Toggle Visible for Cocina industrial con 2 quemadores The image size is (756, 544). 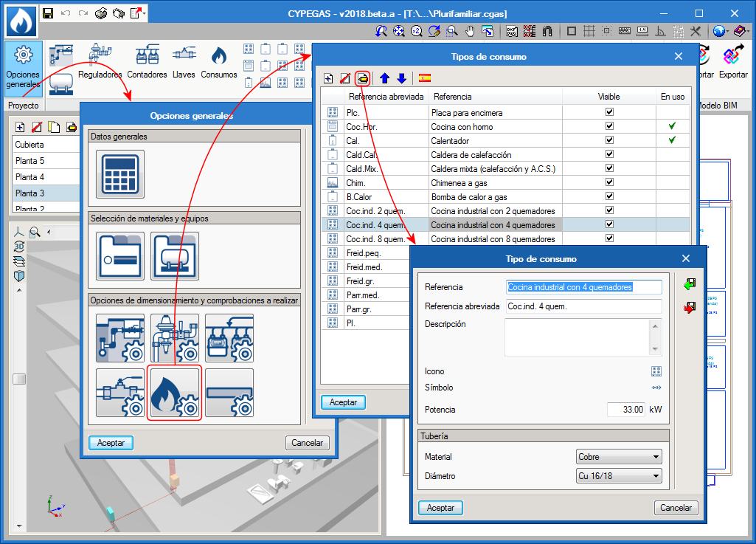pos(609,210)
